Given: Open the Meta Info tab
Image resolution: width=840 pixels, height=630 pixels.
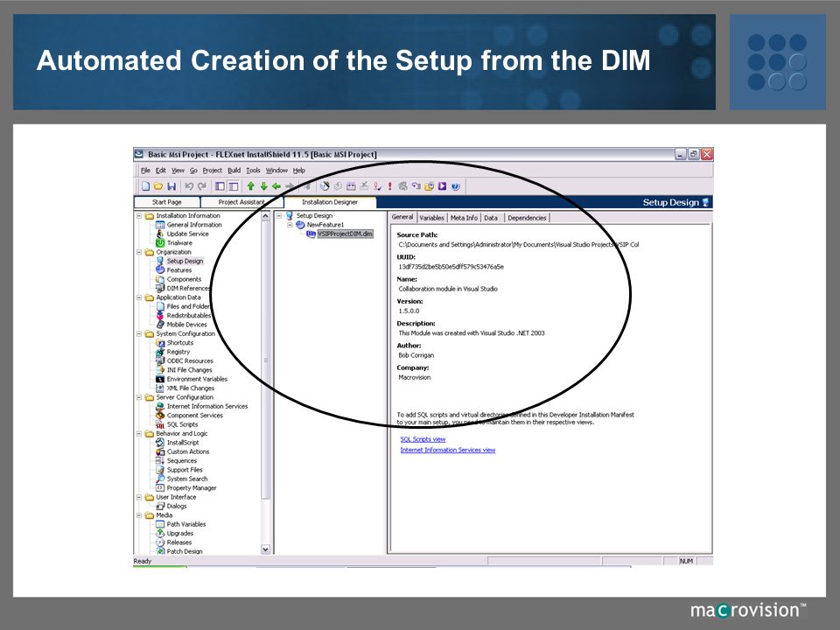Looking at the screenshot, I should pos(464,218).
